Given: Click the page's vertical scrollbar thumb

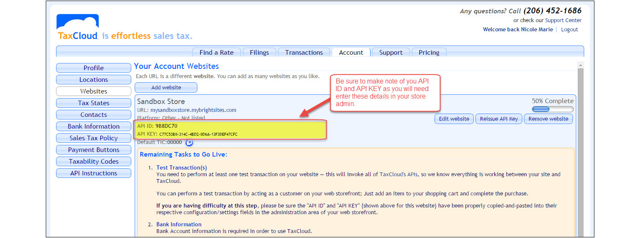Looking at the screenshot, I should click(580, 152).
